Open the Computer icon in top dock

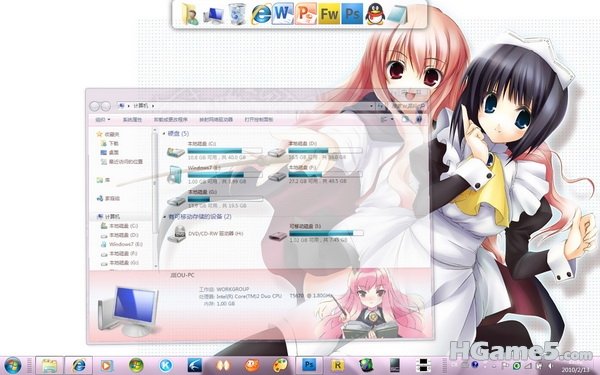click(x=214, y=15)
